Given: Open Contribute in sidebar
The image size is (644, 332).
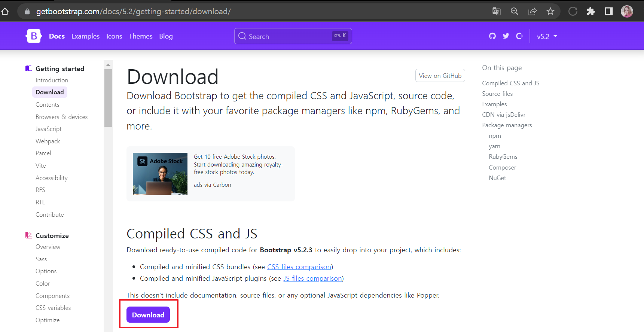Looking at the screenshot, I should click(49, 214).
